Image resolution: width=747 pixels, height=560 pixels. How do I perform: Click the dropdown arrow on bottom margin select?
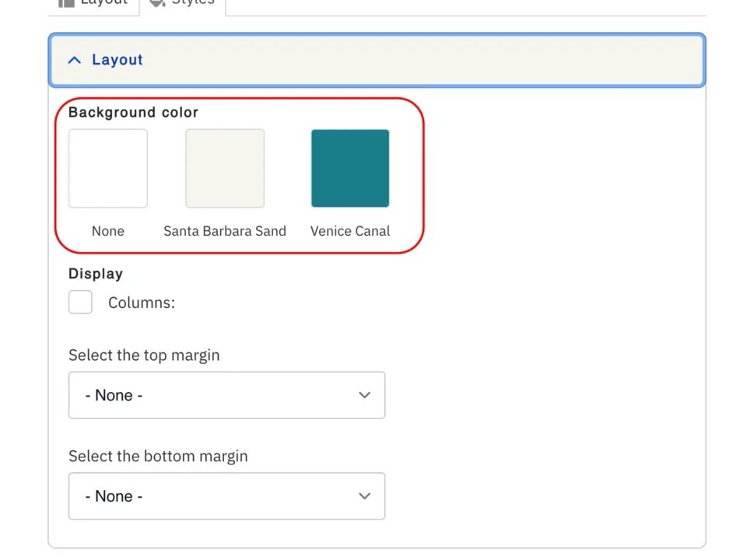tap(364, 495)
